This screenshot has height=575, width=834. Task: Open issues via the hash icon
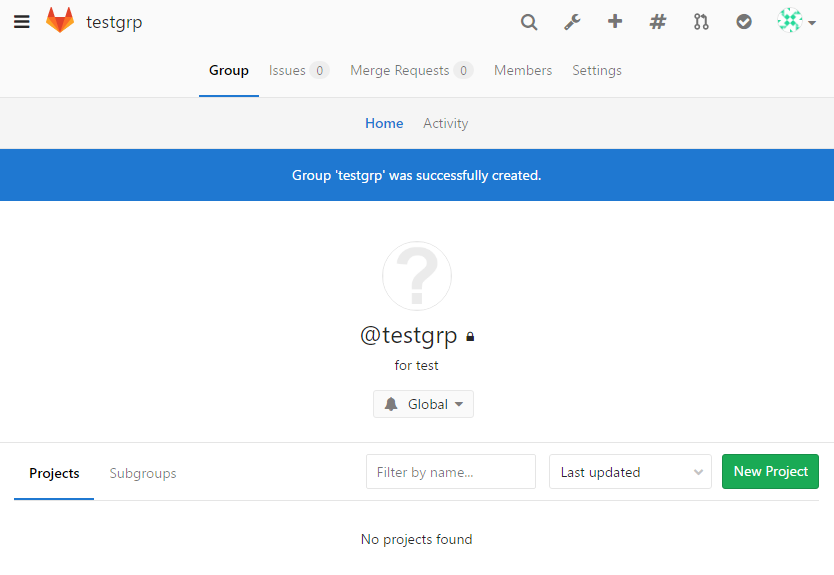[658, 22]
